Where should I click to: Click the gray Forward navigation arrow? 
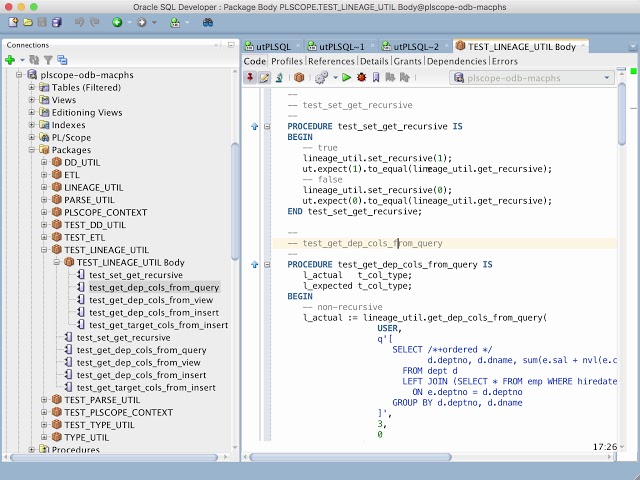click(142, 22)
